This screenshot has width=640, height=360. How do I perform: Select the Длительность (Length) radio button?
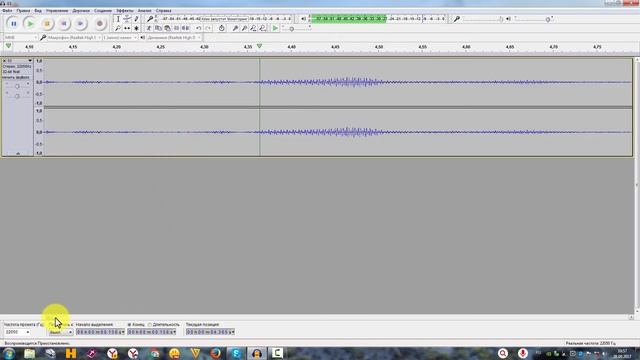[149, 325]
